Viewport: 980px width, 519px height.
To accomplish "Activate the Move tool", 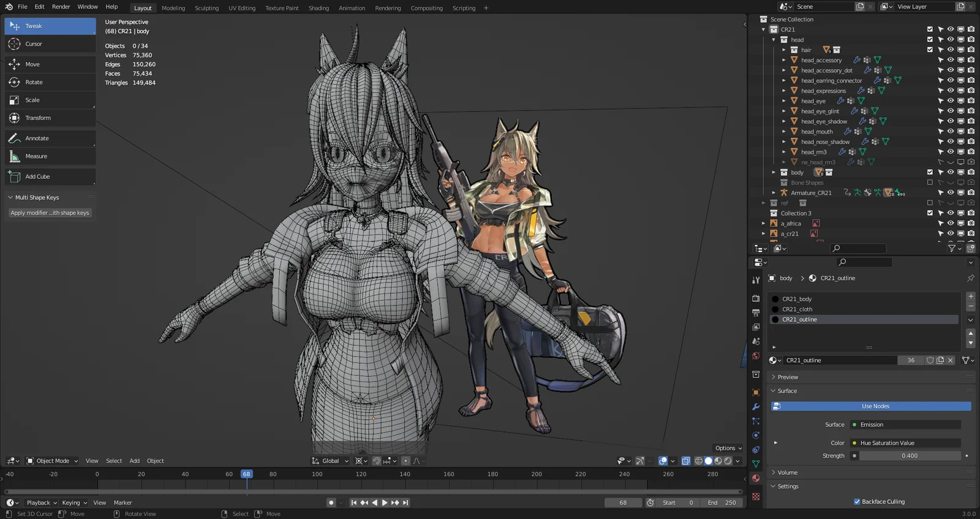I will tap(50, 64).
